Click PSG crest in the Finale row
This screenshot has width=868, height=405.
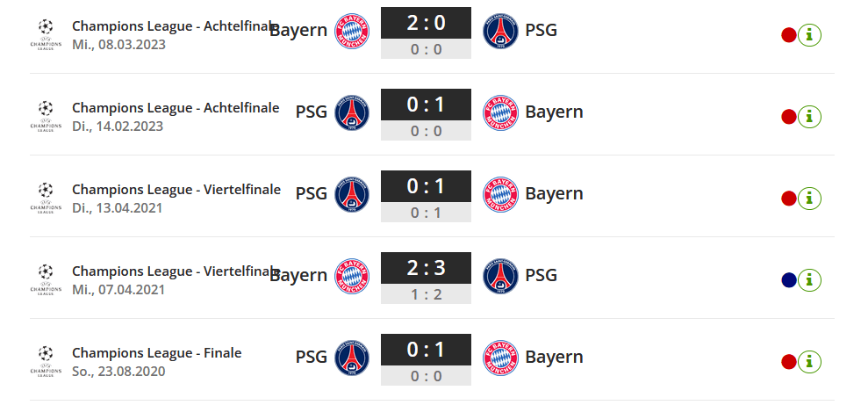[x=352, y=358]
